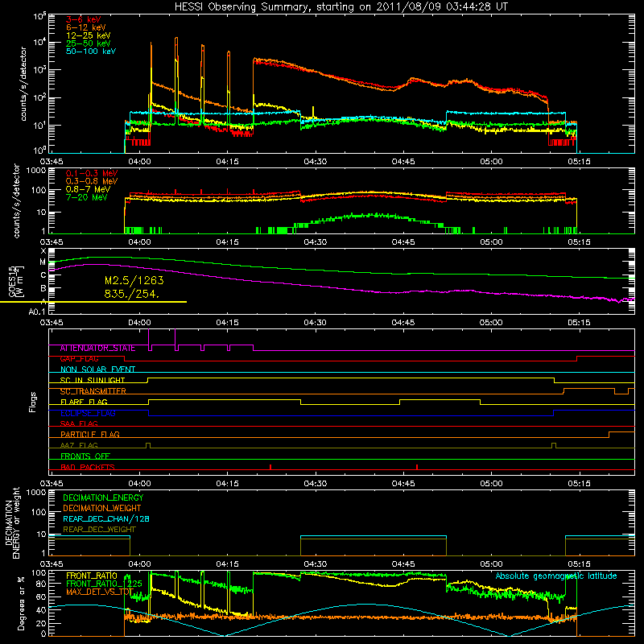Select the '6-12 keV' legend label
This screenshot has height=644, width=644.
(x=86, y=27)
